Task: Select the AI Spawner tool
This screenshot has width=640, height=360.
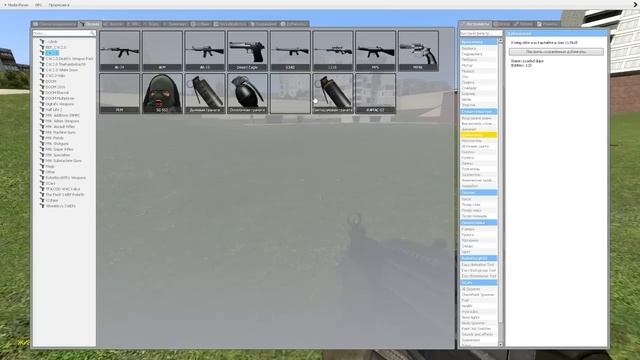Action: (478, 289)
